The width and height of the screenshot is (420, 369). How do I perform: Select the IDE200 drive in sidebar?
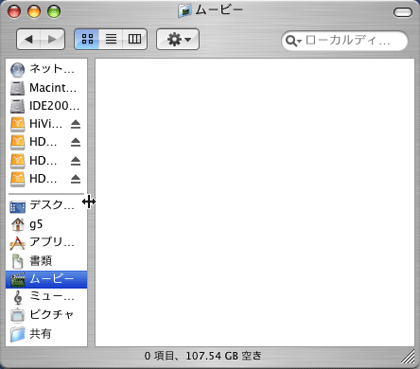pyautogui.click(x=46, y=106)
